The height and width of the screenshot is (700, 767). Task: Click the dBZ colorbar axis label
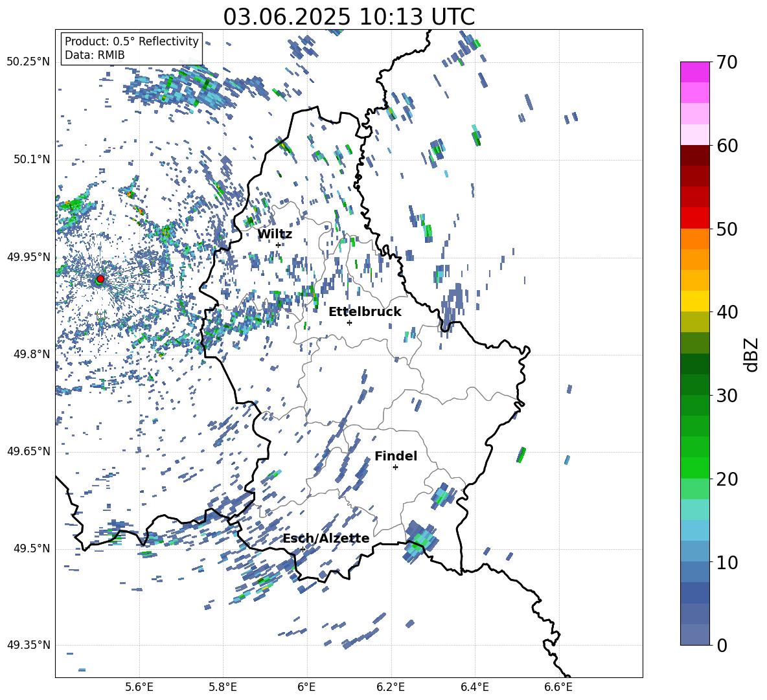point(752,354)
